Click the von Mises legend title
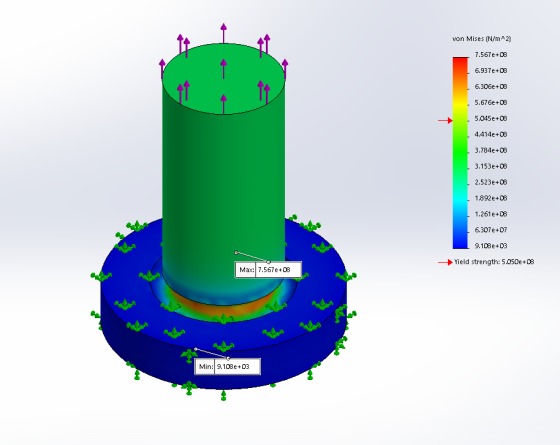560x445 pixels. pos(481,39)
